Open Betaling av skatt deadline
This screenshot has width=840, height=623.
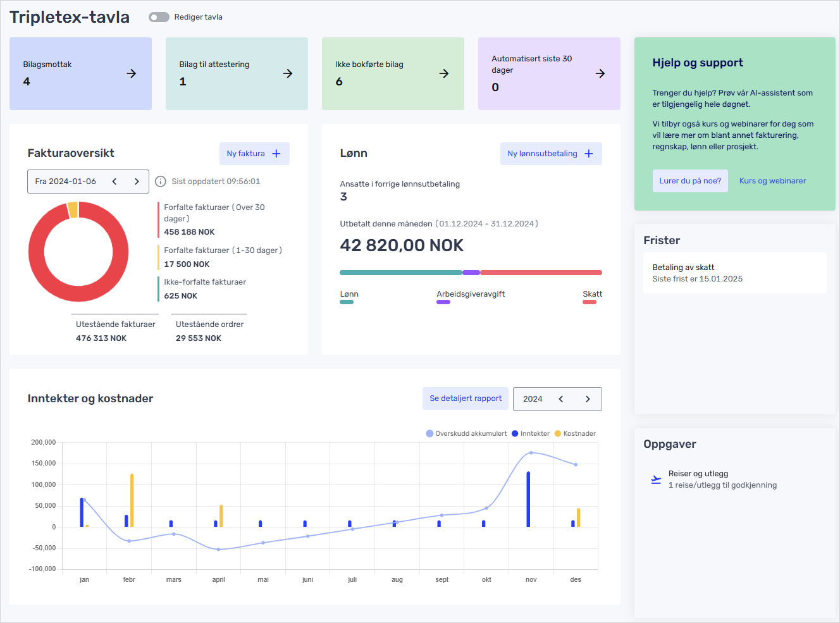click(x=735, y=273)
